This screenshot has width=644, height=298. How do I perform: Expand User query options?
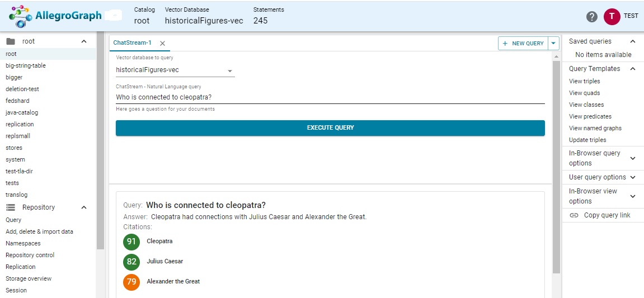point(633,177)
